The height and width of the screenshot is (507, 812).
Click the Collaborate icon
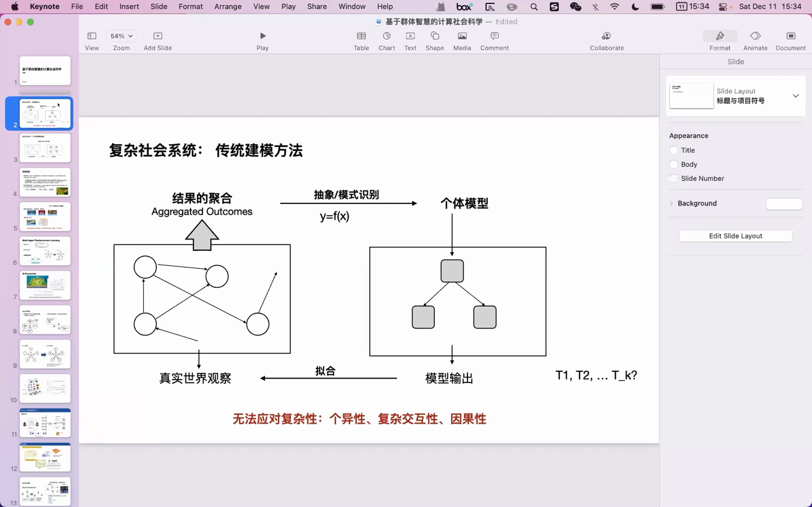[606, 36]
